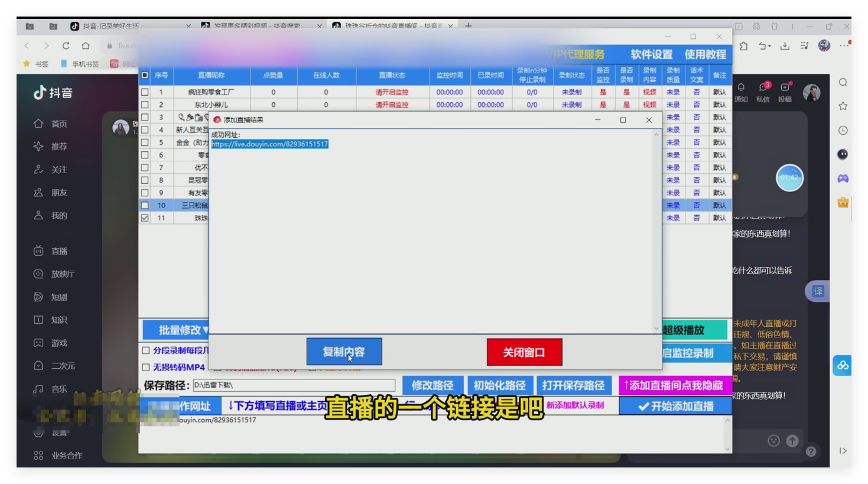Open Douyin user avatar in header
This screenshot has height=484, width=868.
click(812, 93)
